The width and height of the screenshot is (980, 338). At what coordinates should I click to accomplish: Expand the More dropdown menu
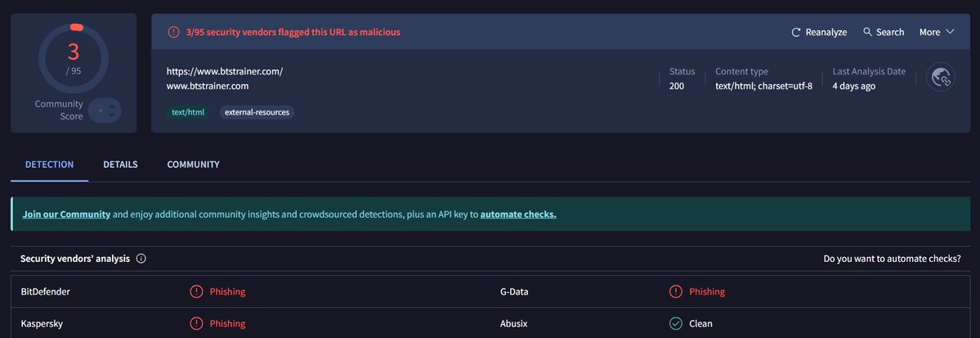tap(936, 32)
